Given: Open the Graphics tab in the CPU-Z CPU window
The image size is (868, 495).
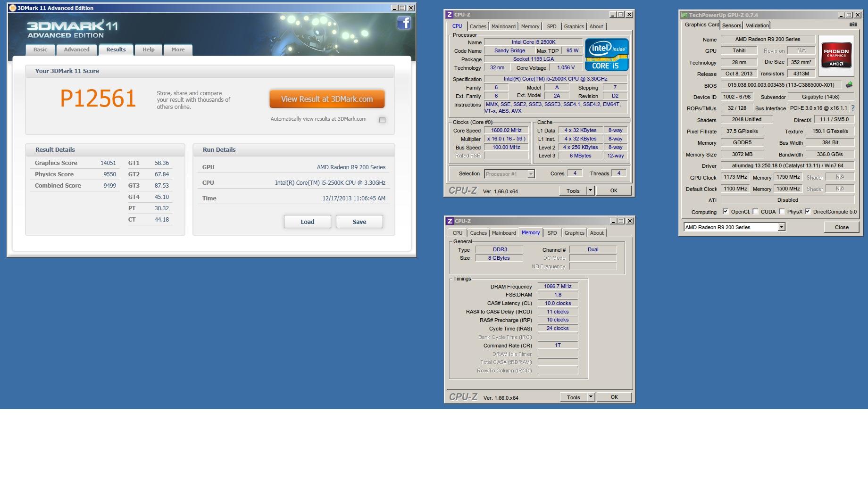Looking at the screenshot, I should (574, 26).
